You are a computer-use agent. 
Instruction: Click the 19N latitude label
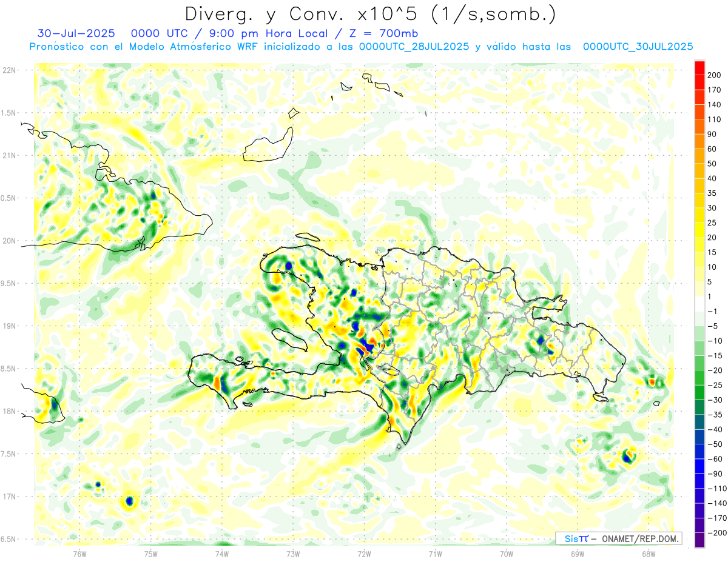[9, 326]
